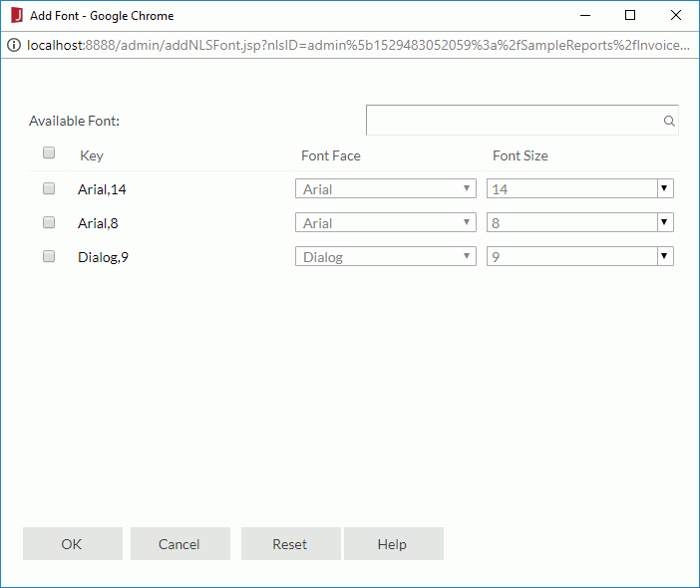
Task: Expand the Font Size 8 dropdown arrow
Action: point(664,222)
